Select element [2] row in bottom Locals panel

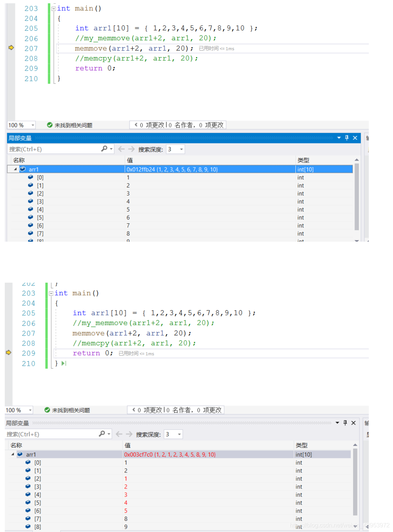point(178,479)
